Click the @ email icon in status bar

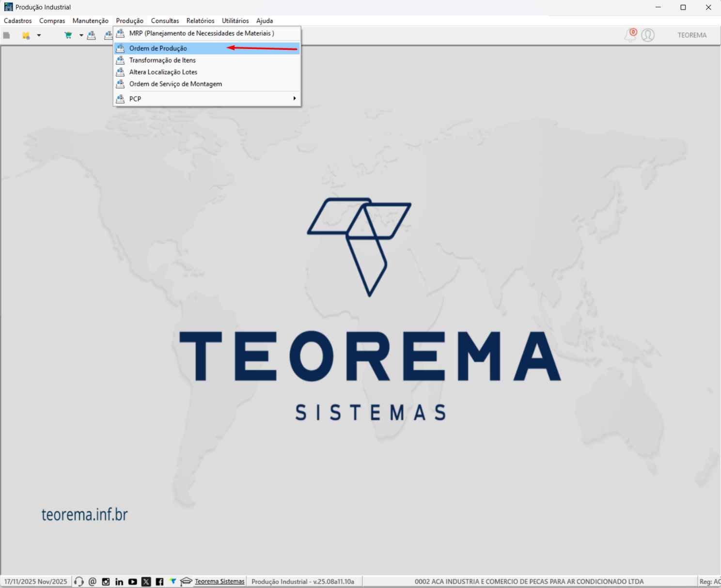pyautogui.click(x=93, y=582)
